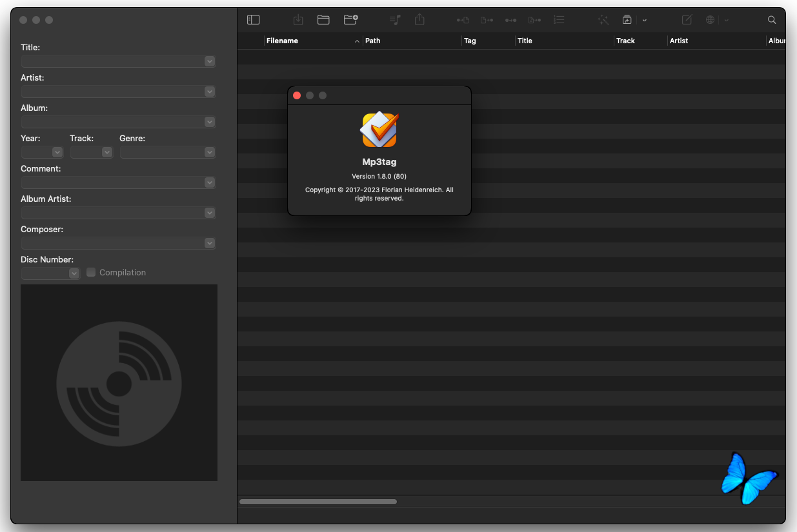
Task: Close the Mp3tag About dialog
Action: tap(297, 95)
